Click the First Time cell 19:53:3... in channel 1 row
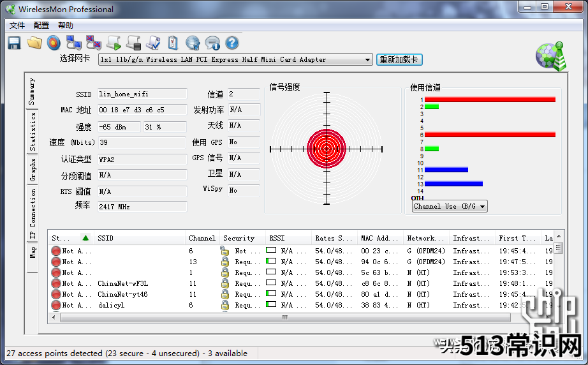Screen dimensions: 588x365 pos(517,272)
